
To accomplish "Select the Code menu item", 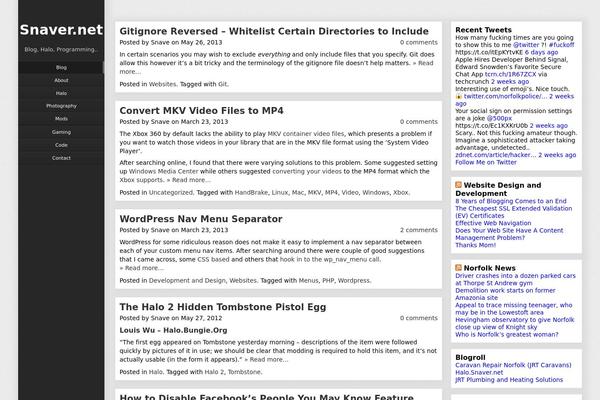I will [61, 145].
